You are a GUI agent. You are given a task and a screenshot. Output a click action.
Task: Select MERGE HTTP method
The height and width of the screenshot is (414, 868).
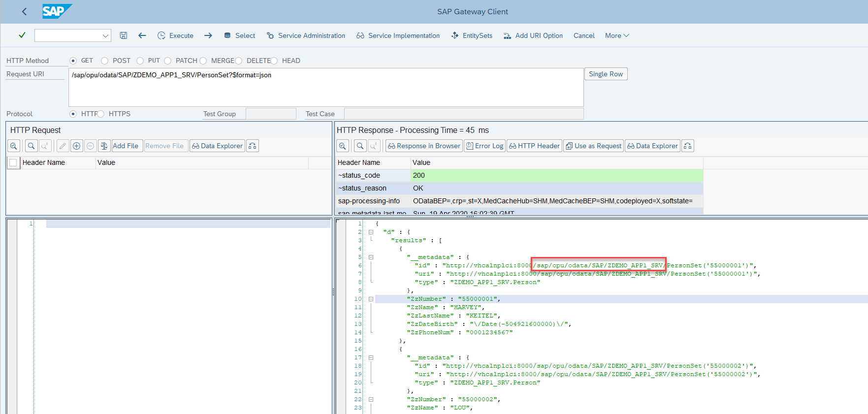(x=203, y=61)
